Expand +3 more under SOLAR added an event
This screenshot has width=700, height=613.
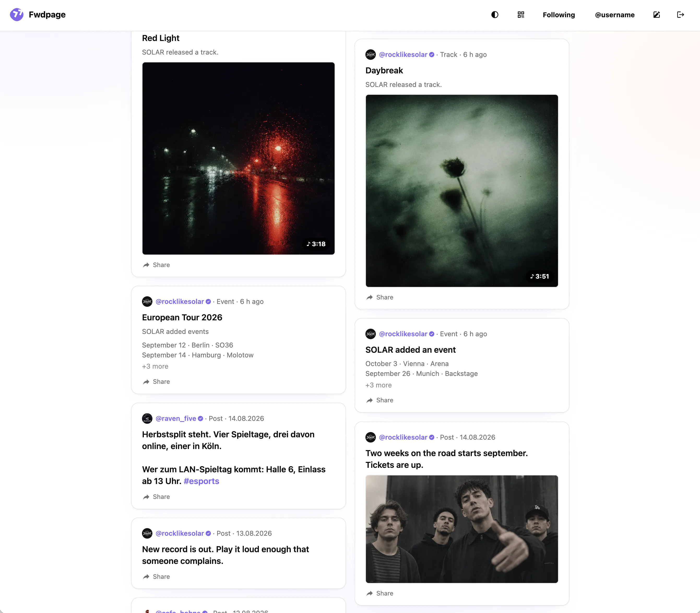(378, 385)
